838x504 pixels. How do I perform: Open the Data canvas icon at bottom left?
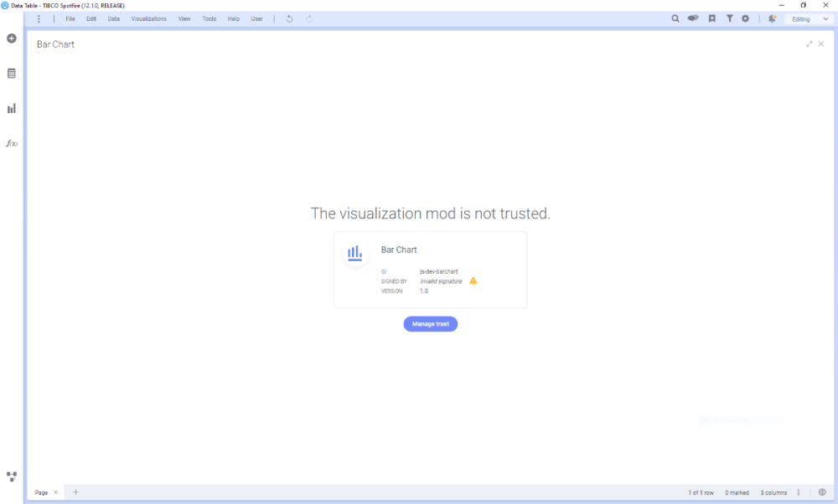point(11,476)
